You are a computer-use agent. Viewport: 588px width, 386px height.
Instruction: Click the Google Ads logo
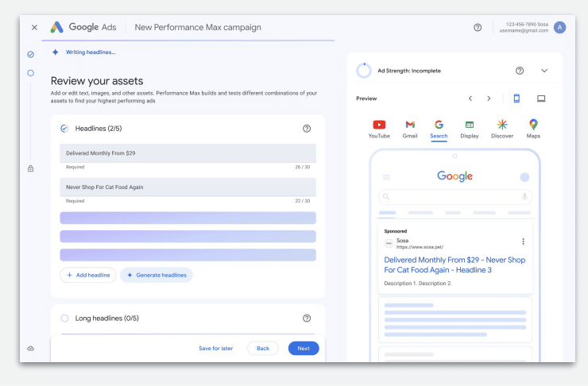(x=83, y=27)
